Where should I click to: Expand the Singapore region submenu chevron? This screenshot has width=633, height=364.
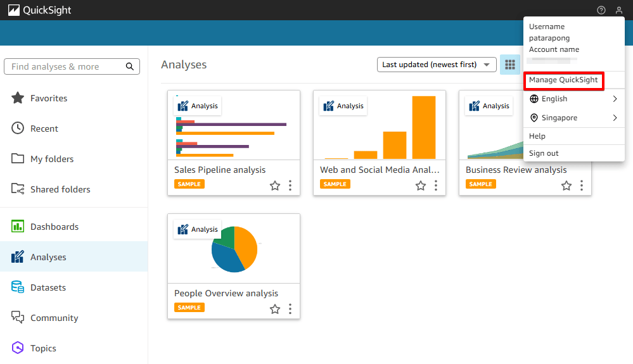(615, 118)
